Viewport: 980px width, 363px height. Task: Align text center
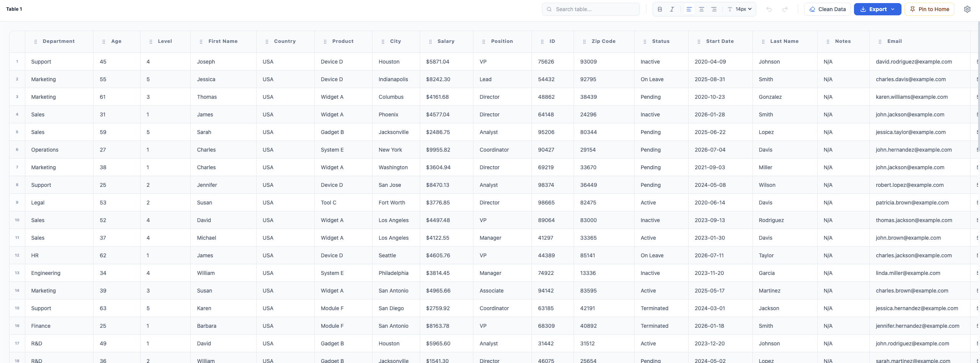click(x=701, y=9)
